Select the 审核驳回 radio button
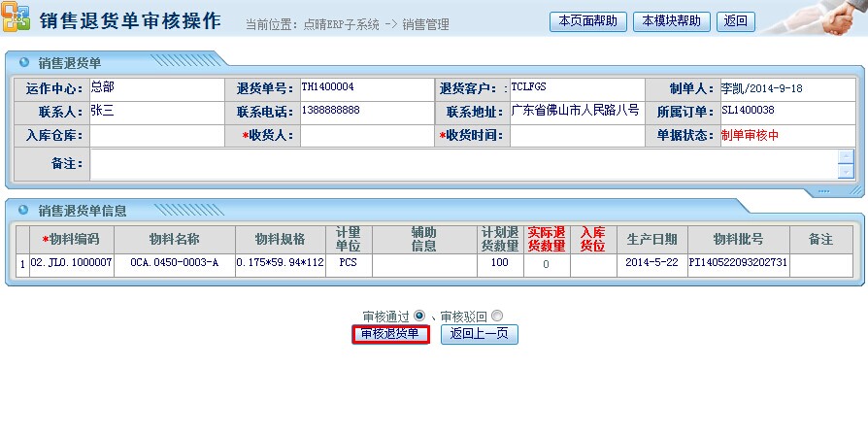This screenshot has width=868, height=434. click(x=497, y=316)
